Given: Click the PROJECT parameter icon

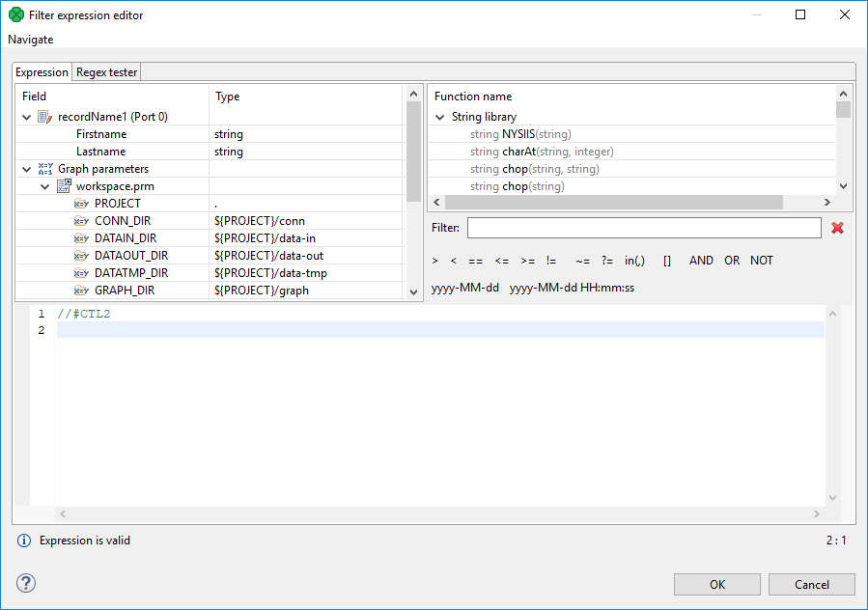Looking at the screenshot, I should click(81, 204).
